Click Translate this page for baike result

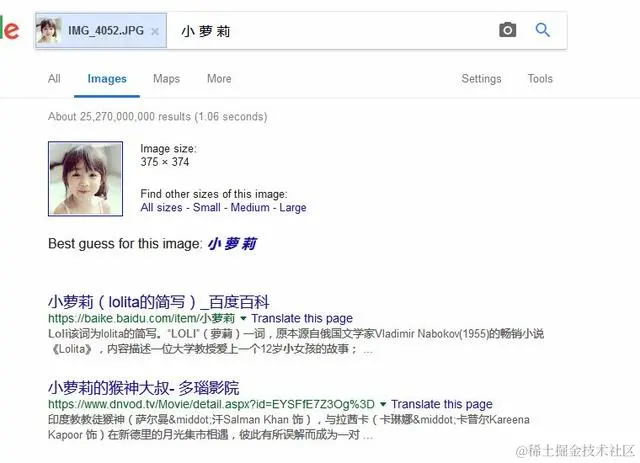(302, 318)
